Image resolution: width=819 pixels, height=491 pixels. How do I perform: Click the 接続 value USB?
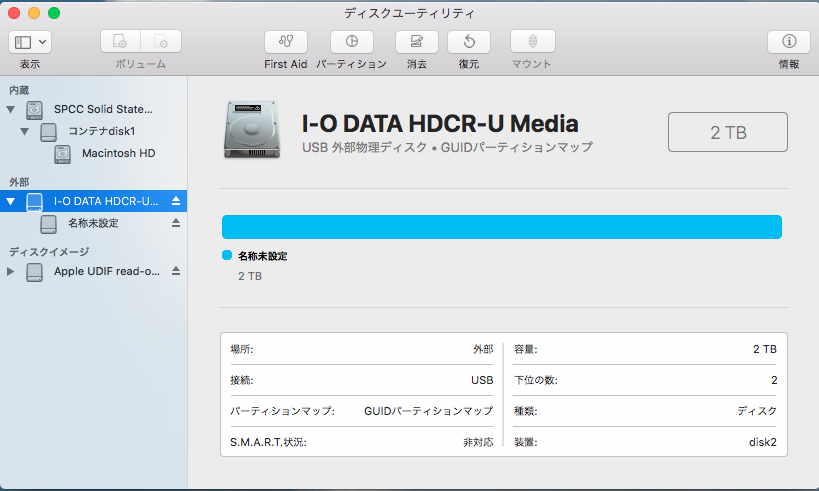(482, 380)
